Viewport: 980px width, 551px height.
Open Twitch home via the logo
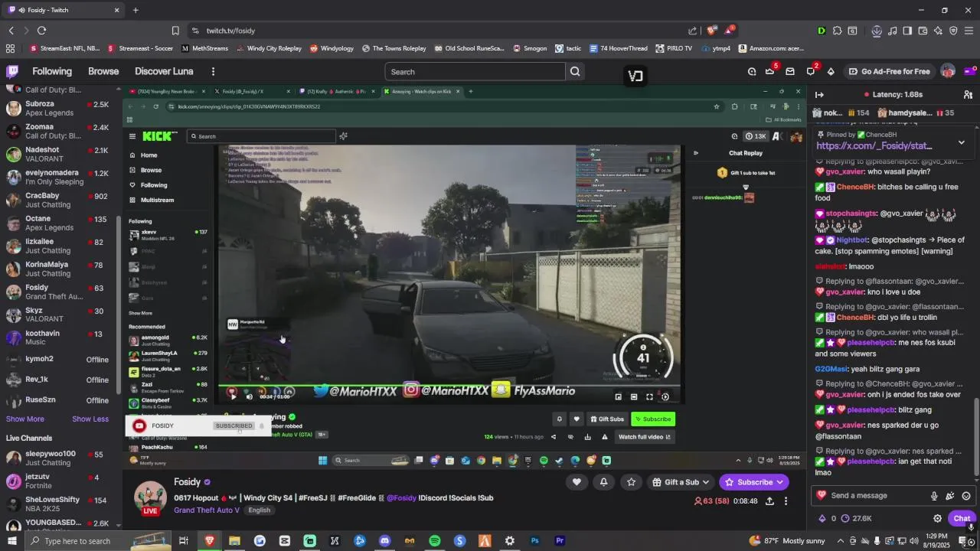[12, 71]
